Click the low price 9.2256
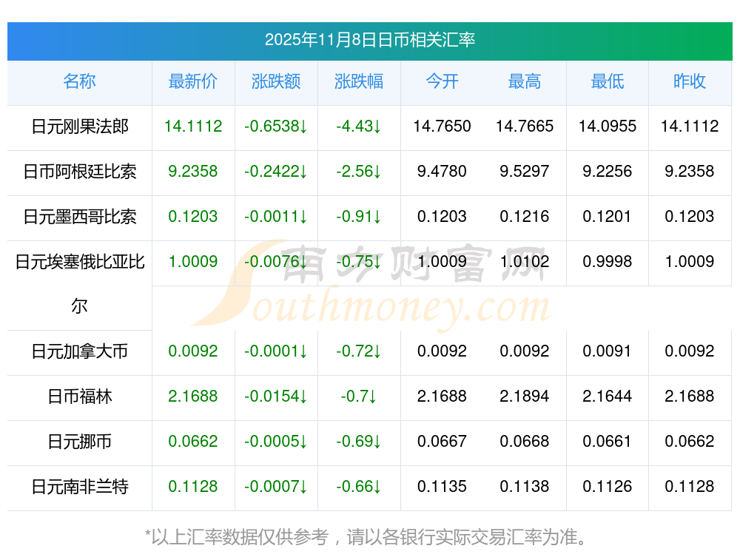The width and height of the screenshot is (740, 560). click(608, 172)
